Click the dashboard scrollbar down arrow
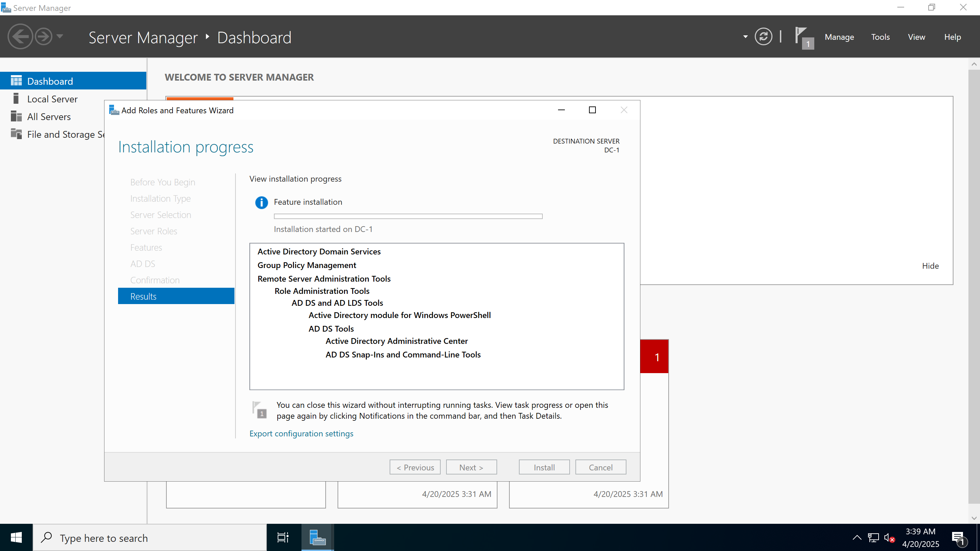980x551 pixels. (974, 518)
